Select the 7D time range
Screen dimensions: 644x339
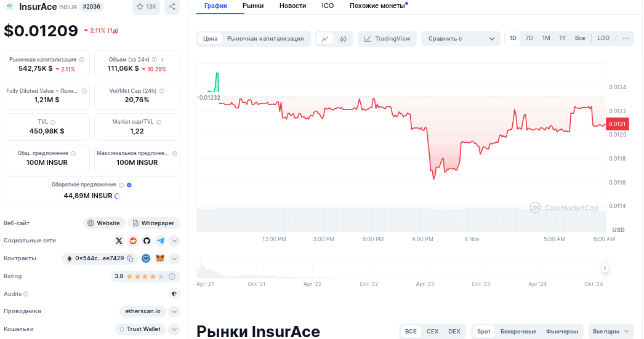[529, 38]
